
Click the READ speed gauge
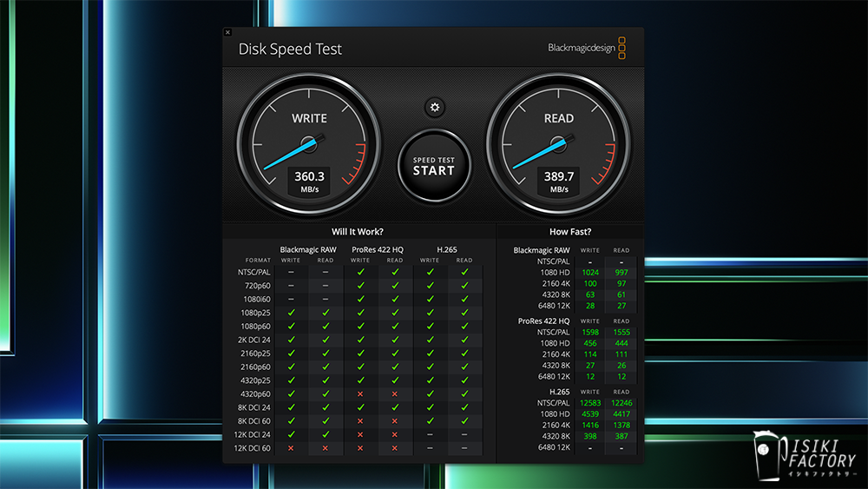coord(558,145)
